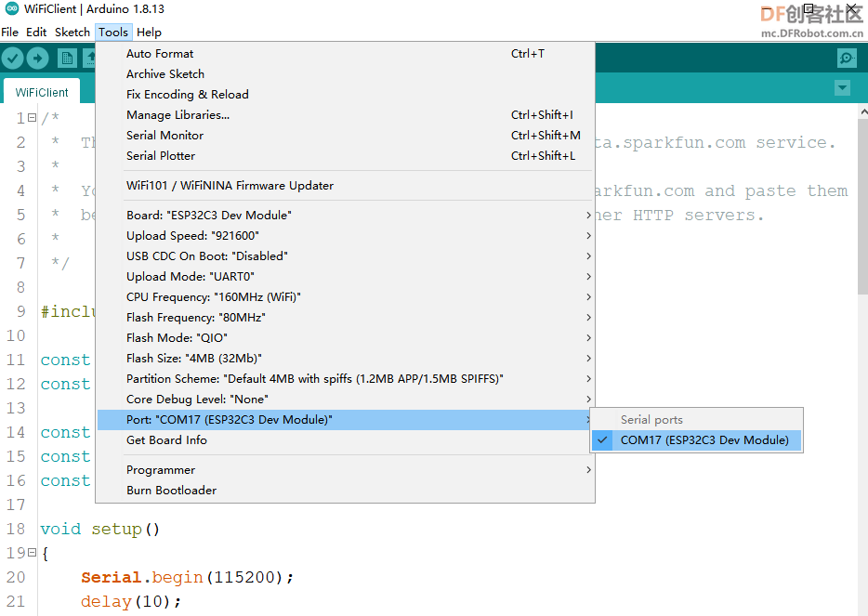This screenshot has height=616, width=868.
Task: Select Fix Encoding & Reload
Action: pyautogui.click(x=345, y=95)
